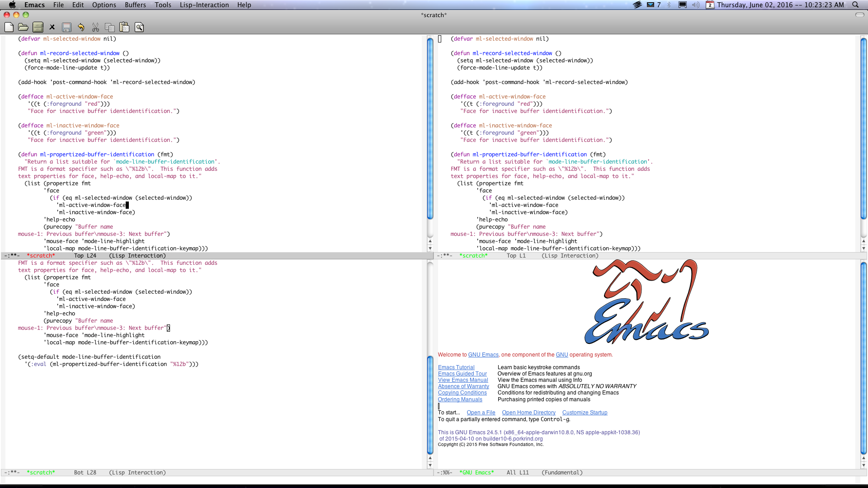Image resolution: width=868 pixels, height=488 pixels.
Task: Select the *GNU Emacs* tab in right pane
Action: click(x=476, y=472)
